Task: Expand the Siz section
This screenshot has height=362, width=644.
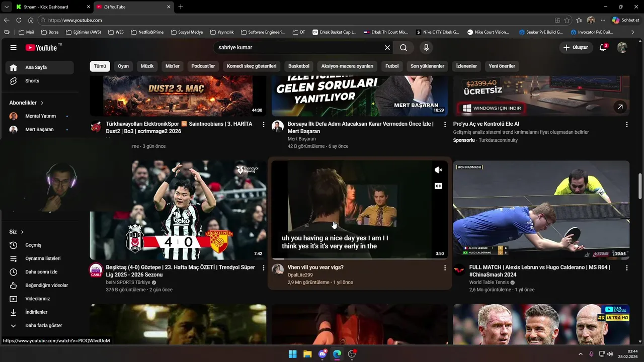Action: pyautogui.click(x=17, y=232)
